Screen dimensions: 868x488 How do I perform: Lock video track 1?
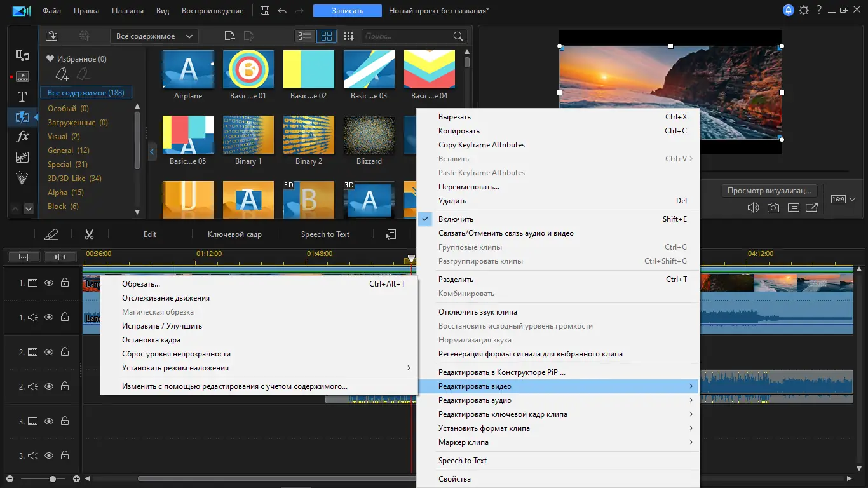pos(65,283)
